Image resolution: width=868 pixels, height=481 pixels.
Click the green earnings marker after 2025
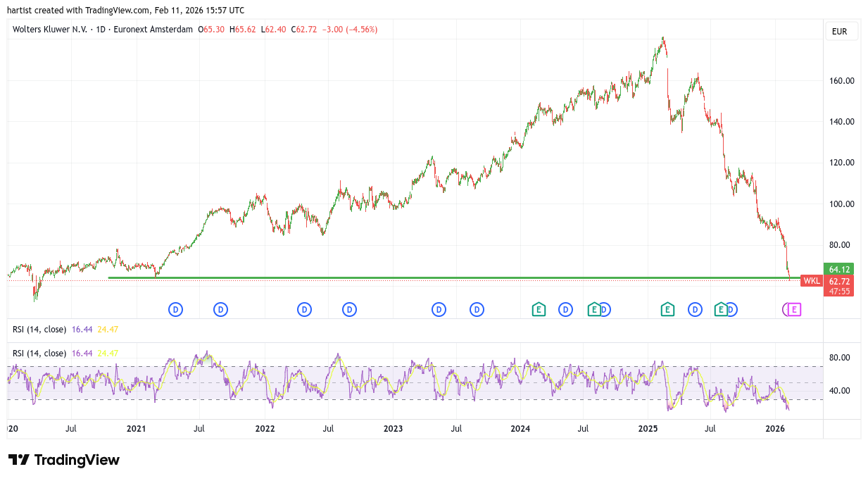pyautogui.click(x=667, y=309)
